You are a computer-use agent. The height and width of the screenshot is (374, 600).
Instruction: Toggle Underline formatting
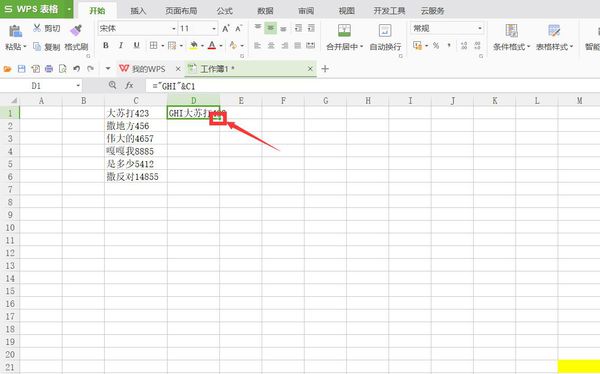(136, 46)
